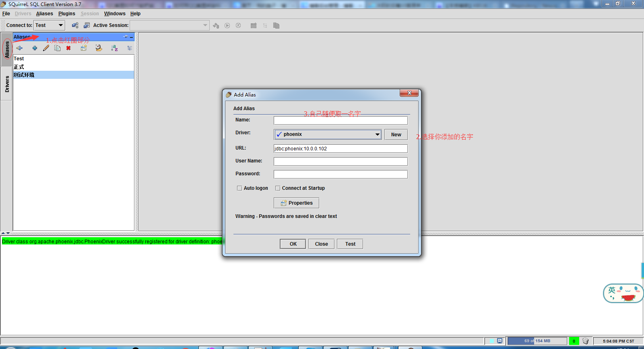This screenshot has width=644, height=349.
Task: Click global preferences icon next to Connect to
Action: [x=75, y=25]
